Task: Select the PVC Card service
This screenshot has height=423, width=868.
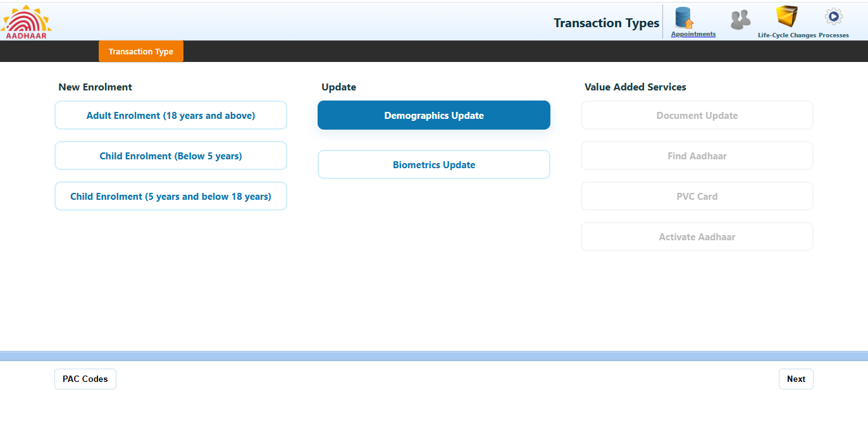Action: [697, 197]
